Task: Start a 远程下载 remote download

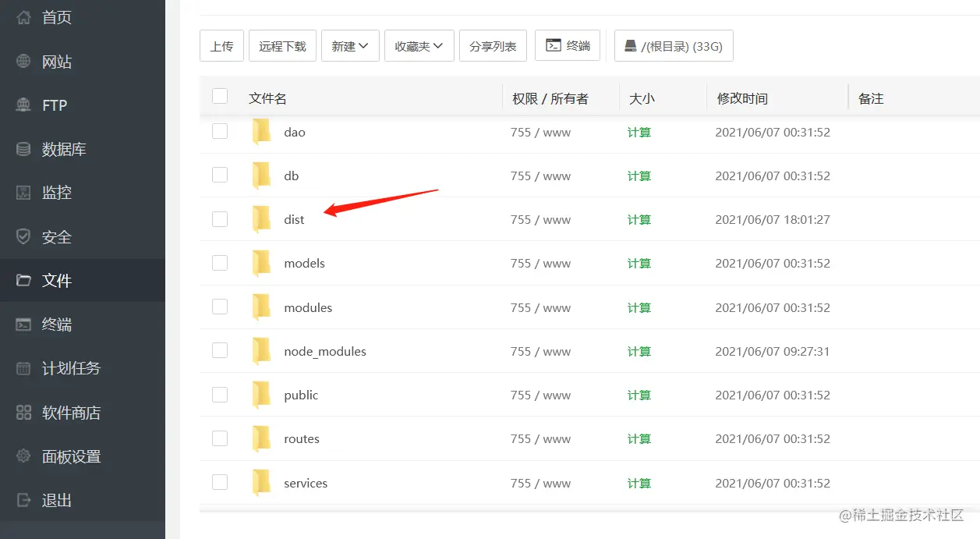Action: click(x=282, y=45)
